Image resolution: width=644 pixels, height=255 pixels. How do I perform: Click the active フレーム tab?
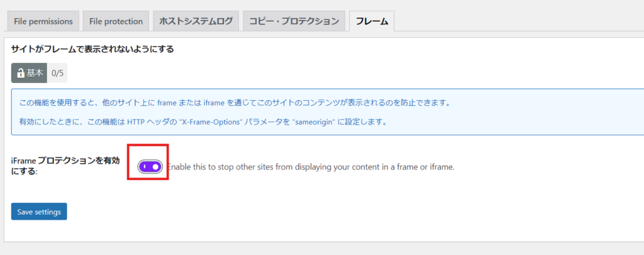372,21
